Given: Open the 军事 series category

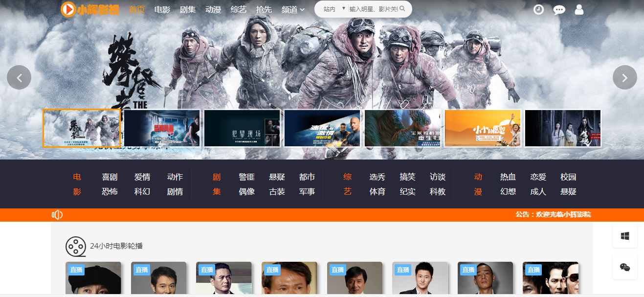Looking at the screenshot, I should pyautogui.click(x=307, y=192).
